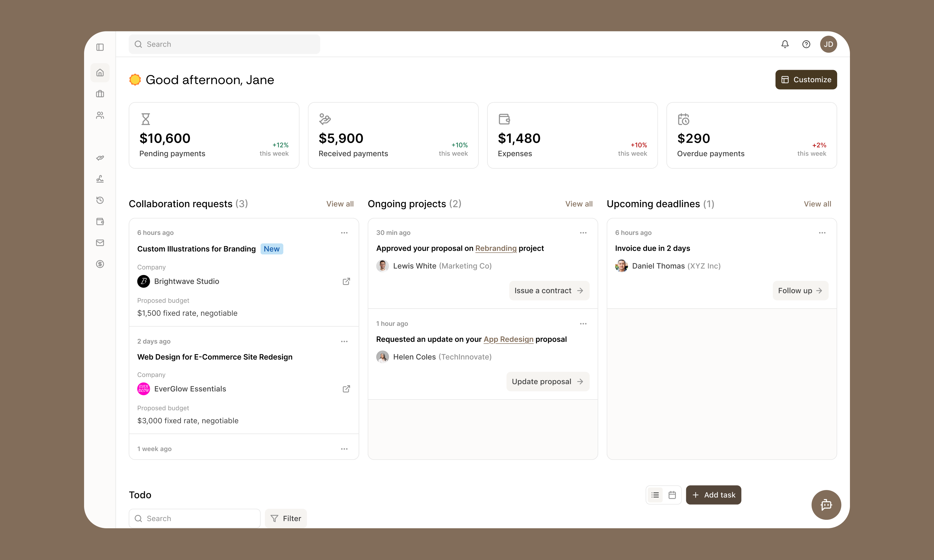Viewport: 934px width, 560px height.
Task: Keep Todo in list view
Action: click(x=655, y=495)
